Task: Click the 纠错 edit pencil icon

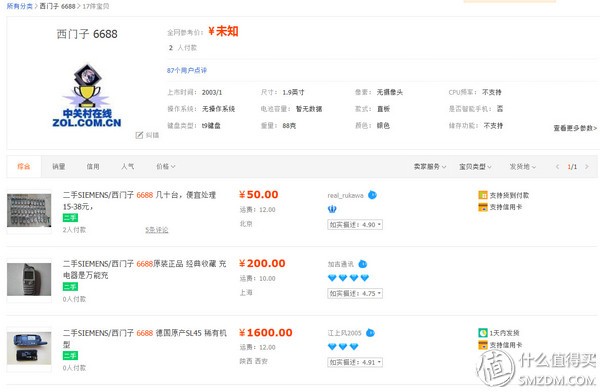Action: coord(139,135)
